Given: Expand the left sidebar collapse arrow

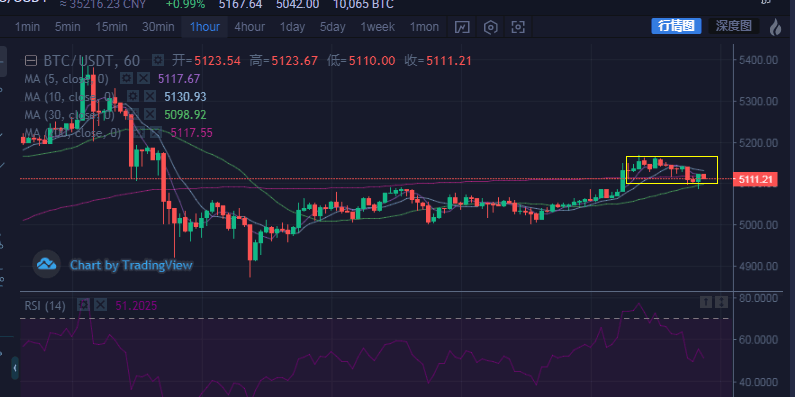Looking at the screenshot, I should 15,368.
